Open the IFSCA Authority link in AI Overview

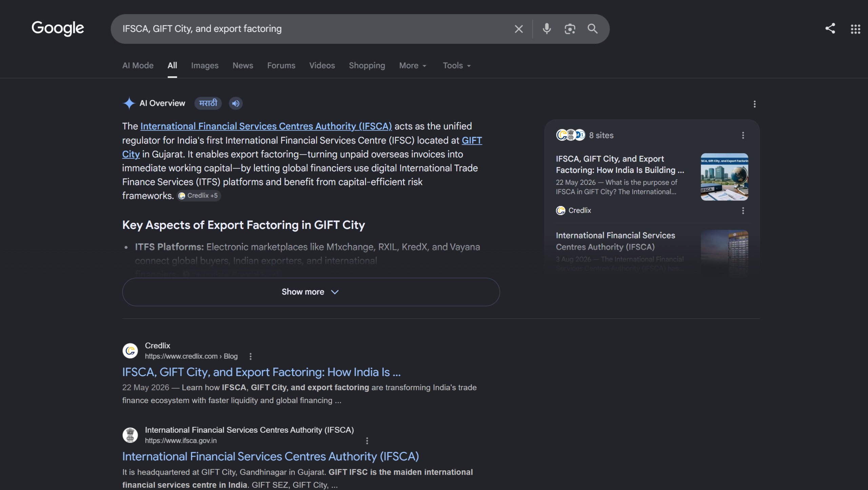coord(266,126)
